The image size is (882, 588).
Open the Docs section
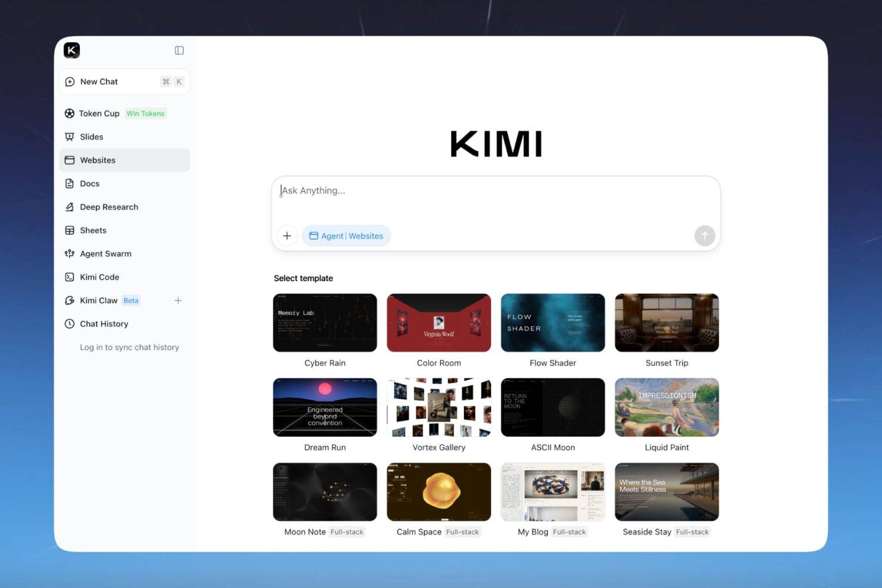tap(124, 183)
